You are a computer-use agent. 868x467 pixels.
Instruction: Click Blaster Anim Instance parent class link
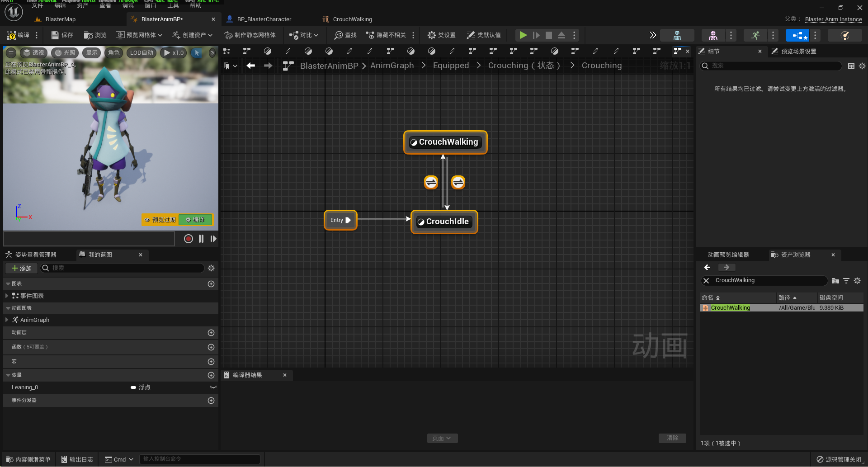pos(833,19)
